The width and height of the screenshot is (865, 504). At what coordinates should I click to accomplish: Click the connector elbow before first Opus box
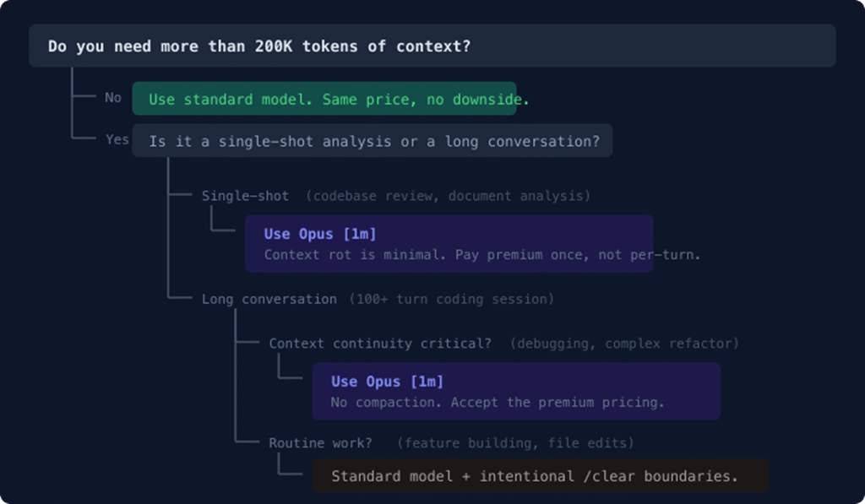click(223, 219)
